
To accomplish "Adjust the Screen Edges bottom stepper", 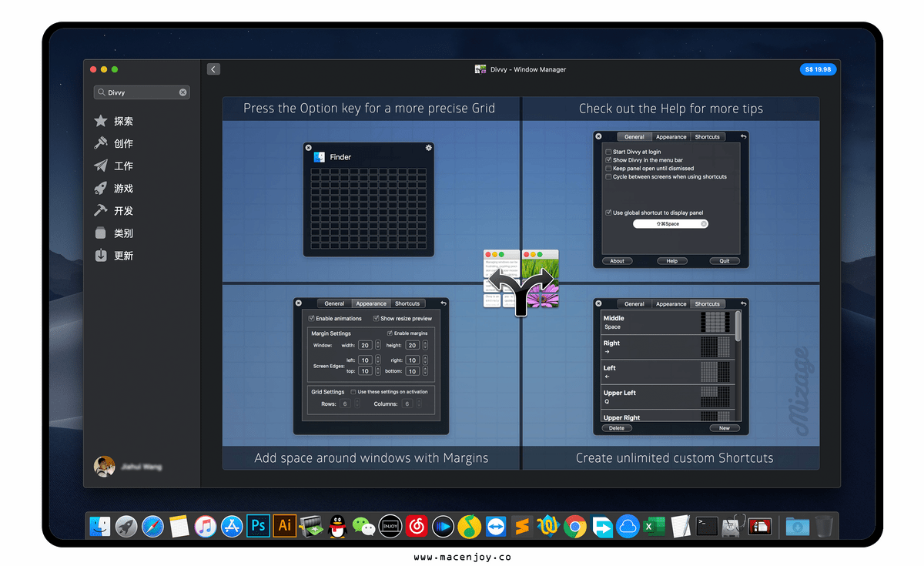I will click(425, 371).
